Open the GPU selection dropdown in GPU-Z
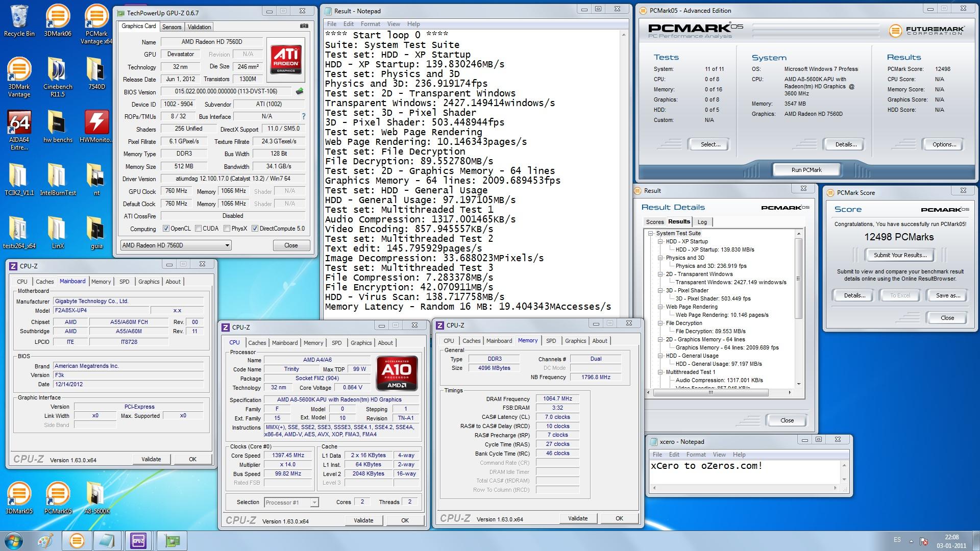Viewport: 980px width, 551px height. click(x=176, y=245)
